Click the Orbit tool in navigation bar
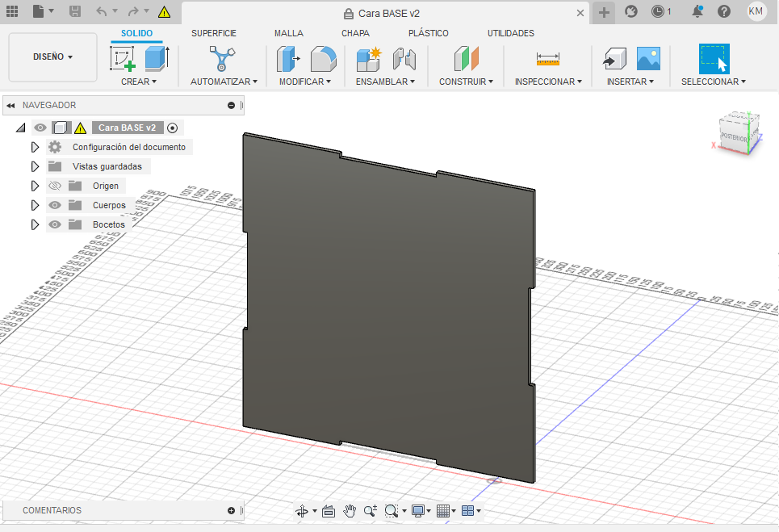779x532 pixels. (x=302, y=511)
